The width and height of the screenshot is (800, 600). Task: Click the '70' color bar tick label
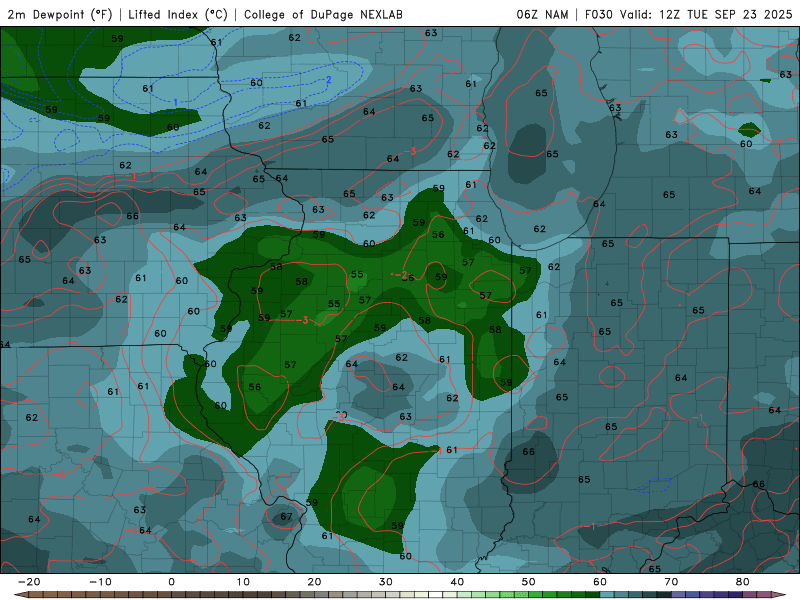(x=671, y=582)
